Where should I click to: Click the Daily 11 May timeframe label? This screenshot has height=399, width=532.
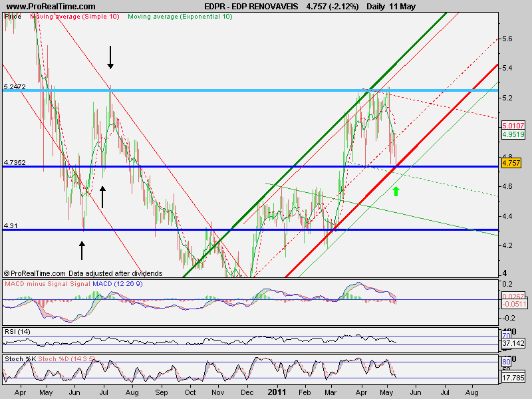pos(391,7)
